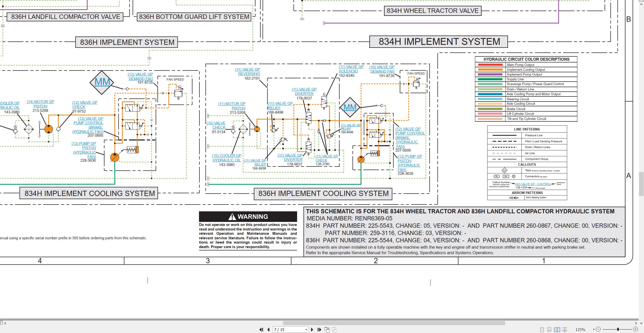Click the 'Pilot / Load Sensing Pressure' line pattern text
Image resolution: width=644 pixels, height=333 pixels.
coord(543,141)
